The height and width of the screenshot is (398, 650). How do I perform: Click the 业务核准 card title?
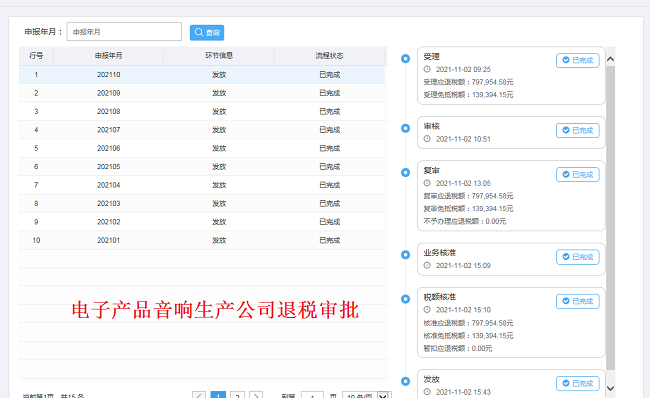point(439,252)
